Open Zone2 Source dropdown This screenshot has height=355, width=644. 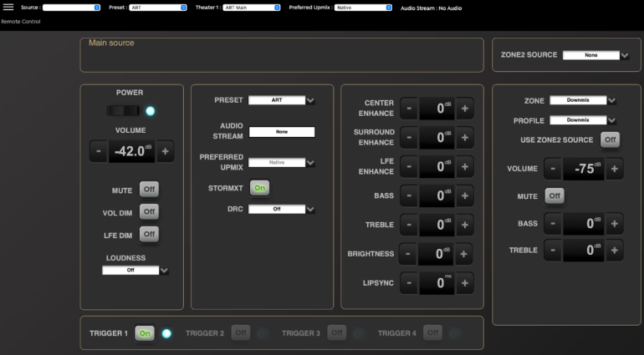pos(595,55)
